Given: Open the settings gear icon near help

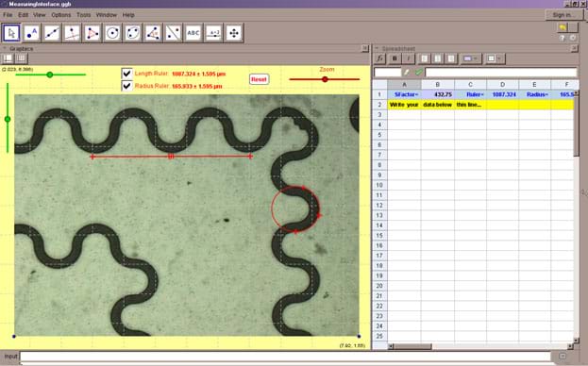Looking at the screenshot, I should point(573,38).
